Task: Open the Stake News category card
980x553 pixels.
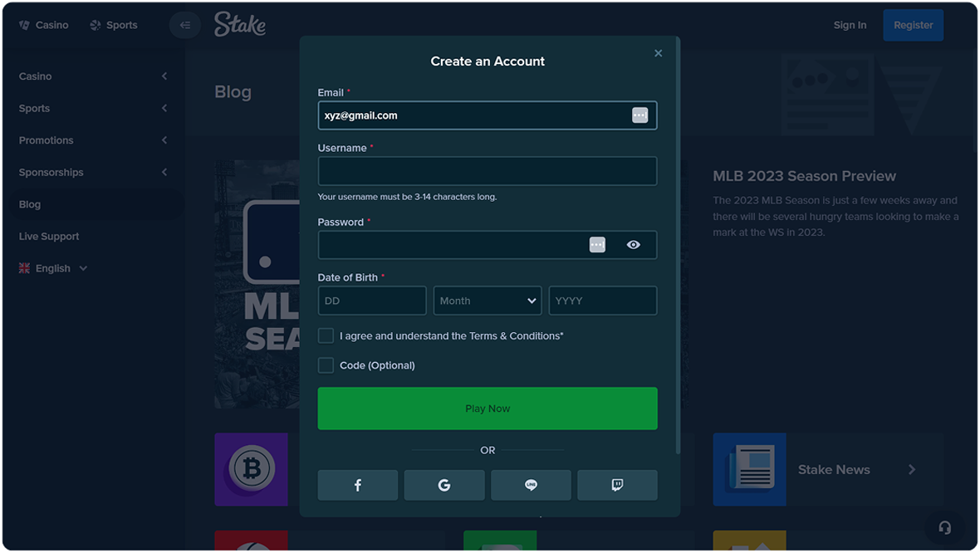Action: coord(828,469)
